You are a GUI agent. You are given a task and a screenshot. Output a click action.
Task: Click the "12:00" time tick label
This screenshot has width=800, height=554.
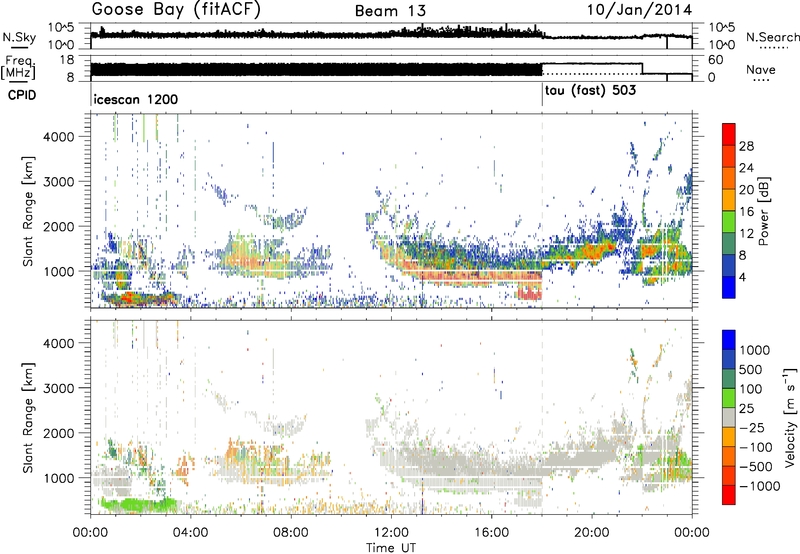click(391, 533)
